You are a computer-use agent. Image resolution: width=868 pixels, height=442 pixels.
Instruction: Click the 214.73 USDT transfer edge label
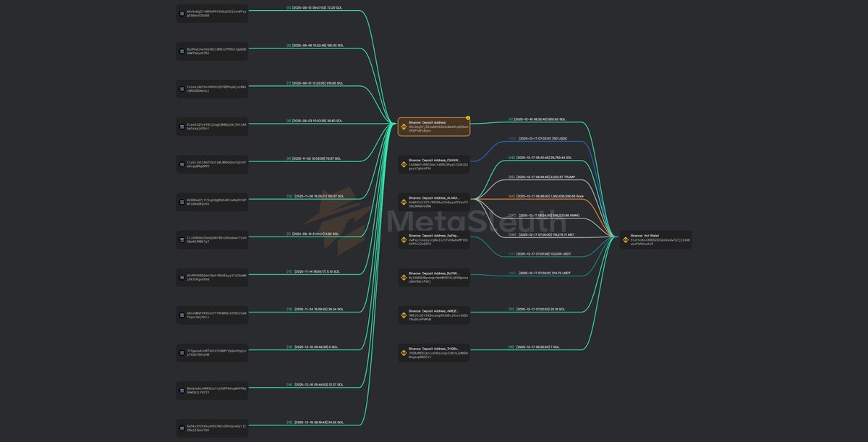pyautogui.click(x=539, y=273)
